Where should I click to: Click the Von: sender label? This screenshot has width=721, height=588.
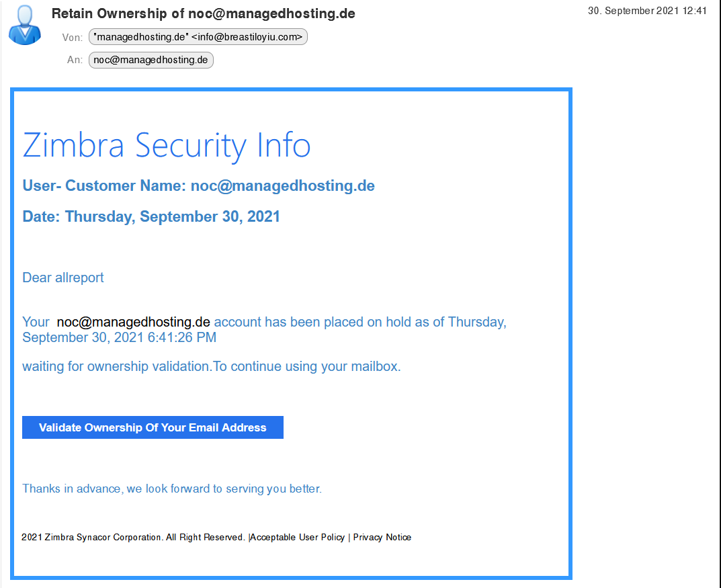[x=72, y=38]
